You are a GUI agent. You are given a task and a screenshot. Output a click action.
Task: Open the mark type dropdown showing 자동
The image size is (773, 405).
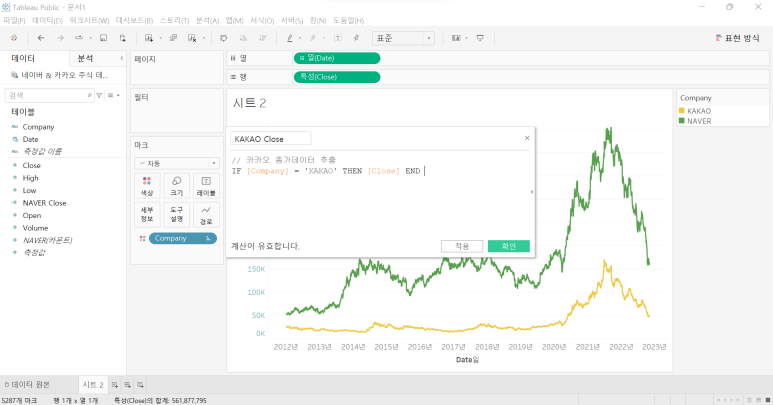pyautogui.click(x=176, y=163)
